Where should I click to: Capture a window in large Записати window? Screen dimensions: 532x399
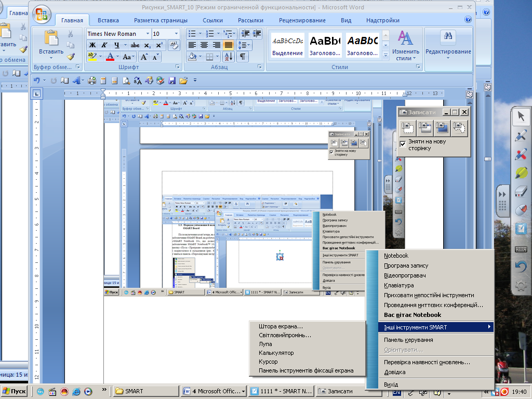(425, 128)
